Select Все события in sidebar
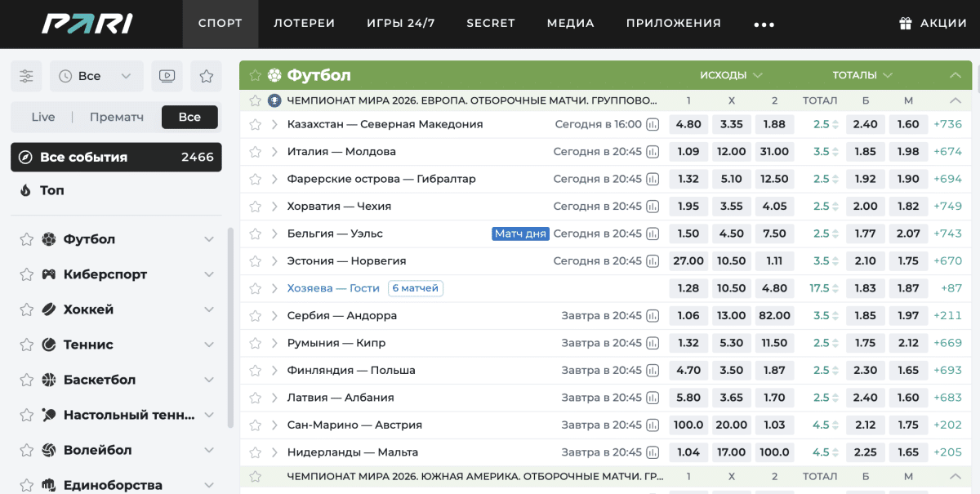 [x=116, y=157]
